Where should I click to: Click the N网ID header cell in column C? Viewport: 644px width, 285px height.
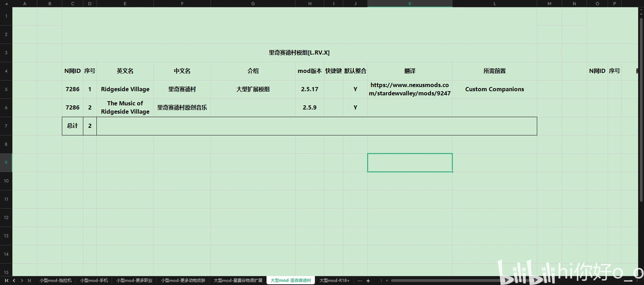pos(73,71)
